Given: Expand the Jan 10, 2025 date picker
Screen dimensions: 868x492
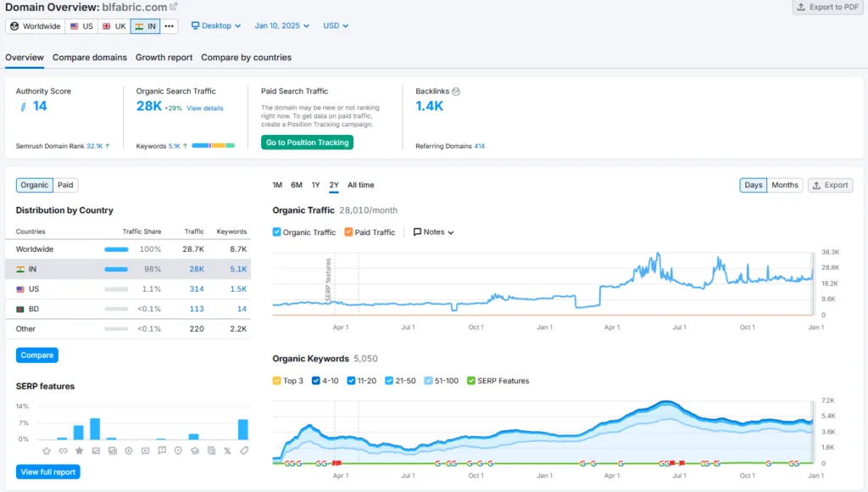Looking at the screenshot, I should pos(281,26).
